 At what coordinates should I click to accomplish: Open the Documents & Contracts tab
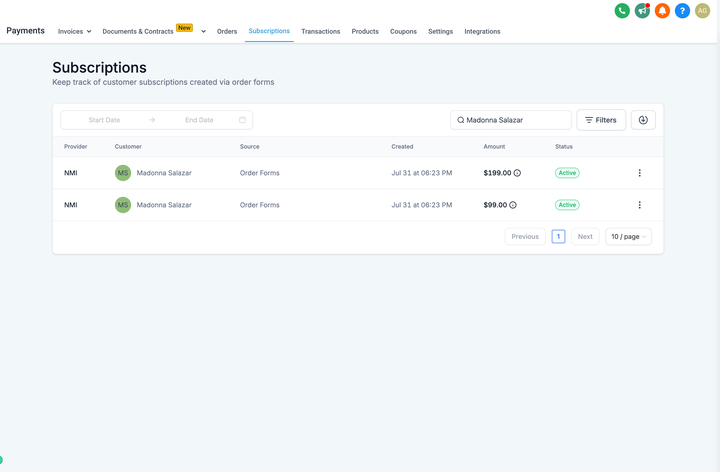coord(138,32)
